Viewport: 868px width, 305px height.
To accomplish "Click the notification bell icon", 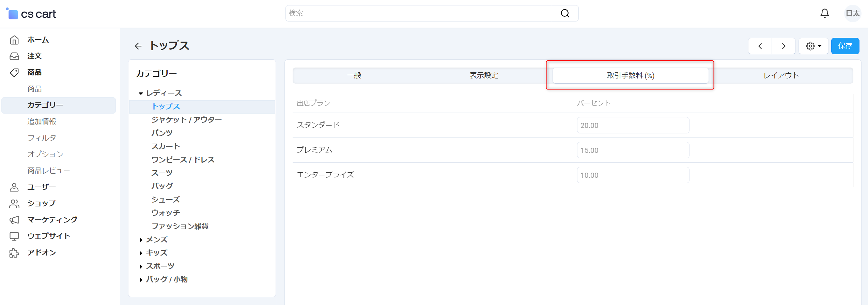I will point(824,13).
